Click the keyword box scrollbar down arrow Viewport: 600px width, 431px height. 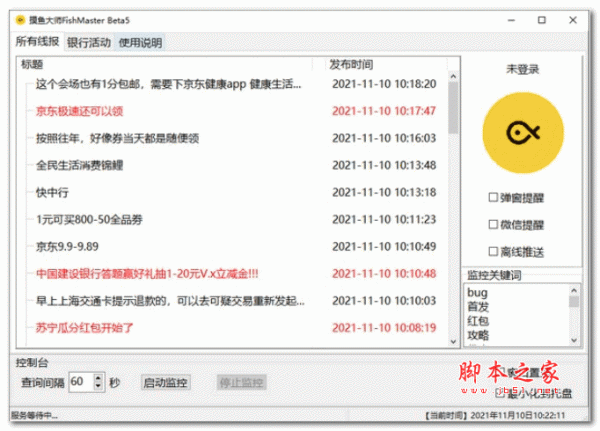pos(574,340)
